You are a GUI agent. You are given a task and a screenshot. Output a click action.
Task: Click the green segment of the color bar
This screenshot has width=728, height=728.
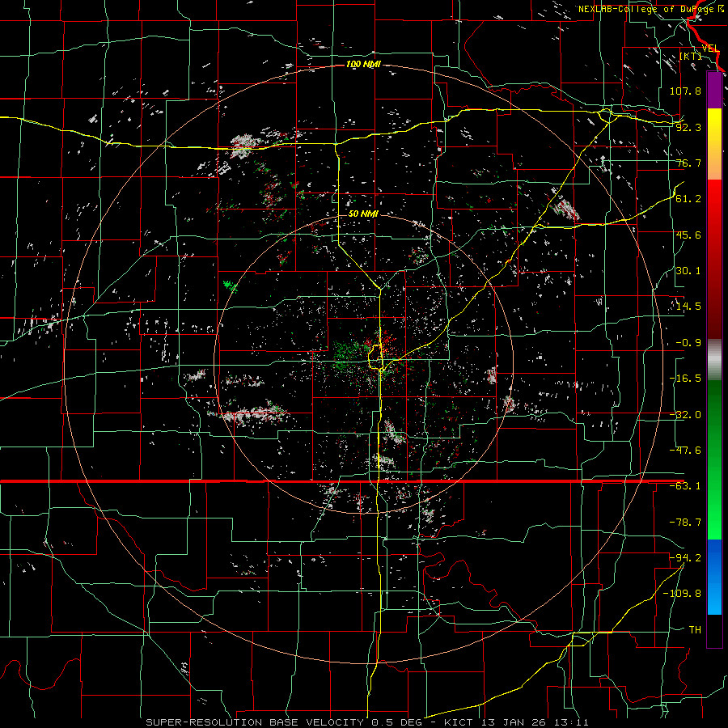coord(714,459)
